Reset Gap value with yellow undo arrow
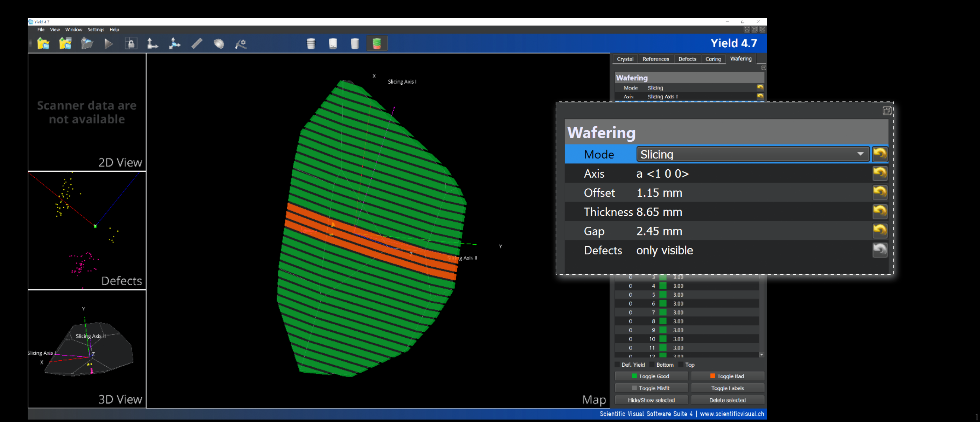Image resolution: width=980 pixels, height=422 pixels. (880, 230)
